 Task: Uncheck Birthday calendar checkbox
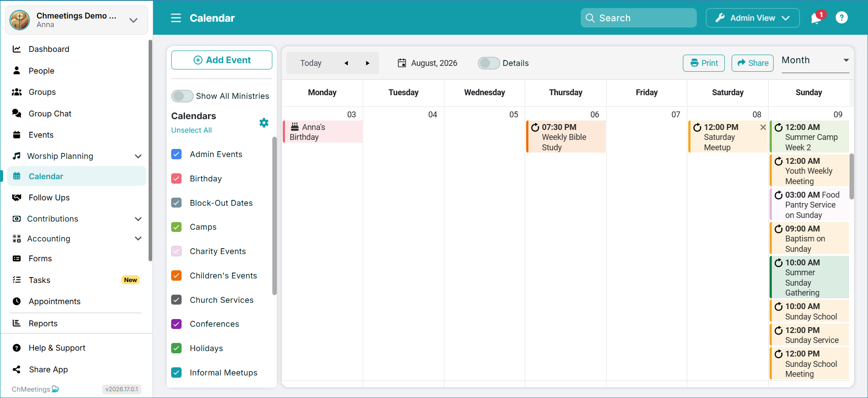(x=177, y=179)
